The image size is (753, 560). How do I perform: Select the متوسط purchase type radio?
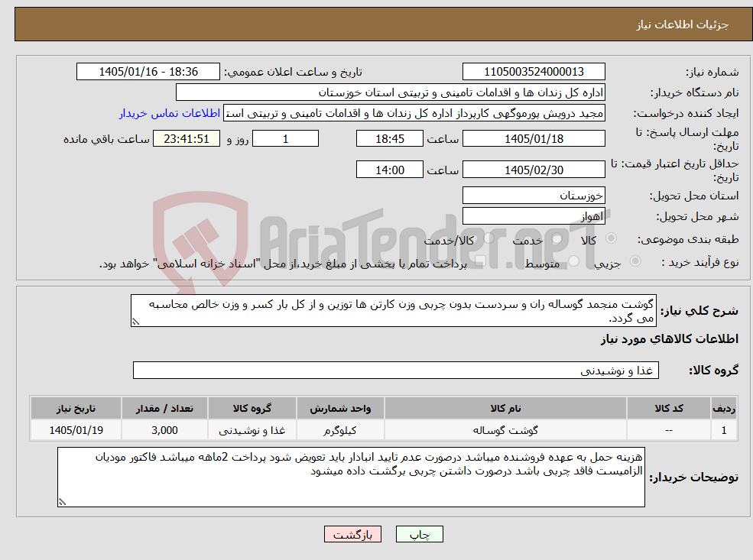click(x=573, y=261)
